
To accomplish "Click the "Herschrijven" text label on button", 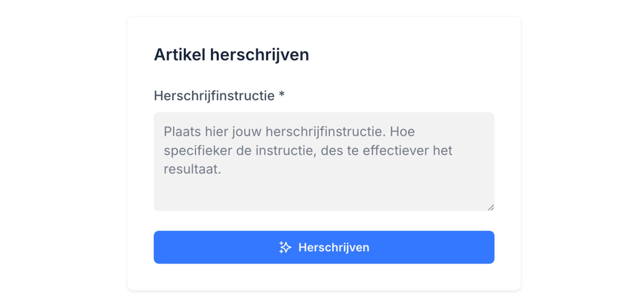I will (x=333, y=247).
